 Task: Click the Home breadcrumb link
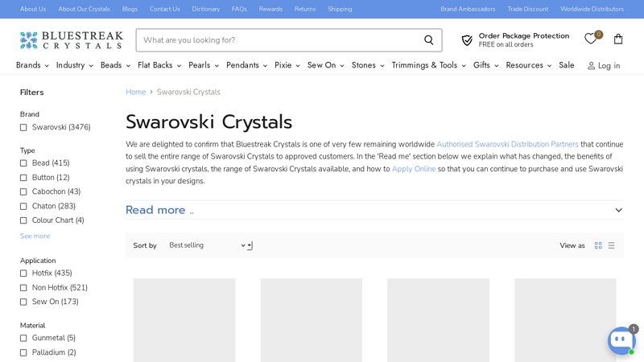tap(135, 92)
